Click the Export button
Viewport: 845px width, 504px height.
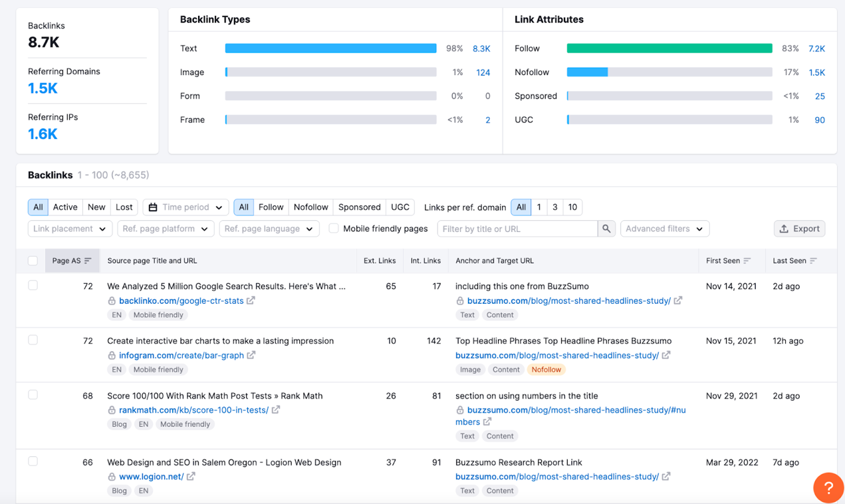tap(799, 229)
